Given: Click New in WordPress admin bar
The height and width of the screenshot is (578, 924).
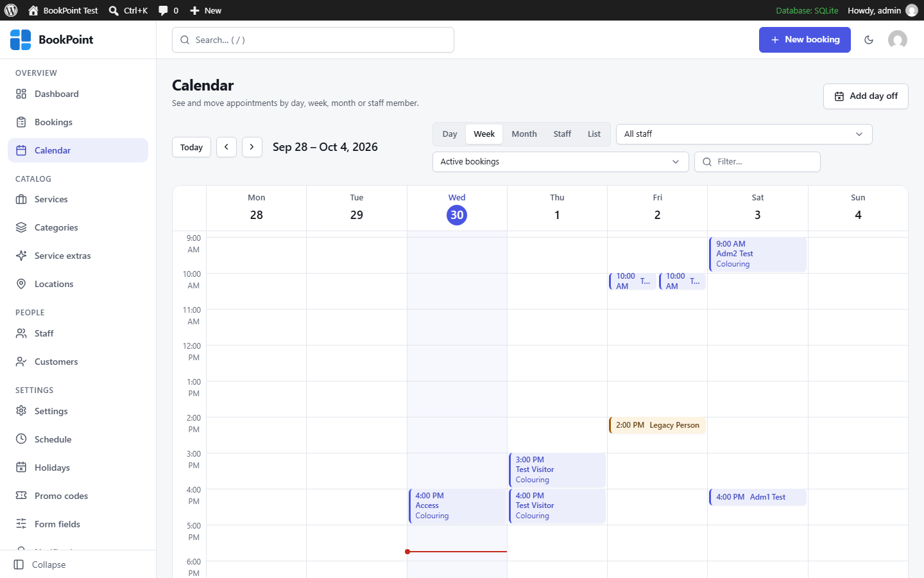Looking at the screenshot, I should point(206,10).
